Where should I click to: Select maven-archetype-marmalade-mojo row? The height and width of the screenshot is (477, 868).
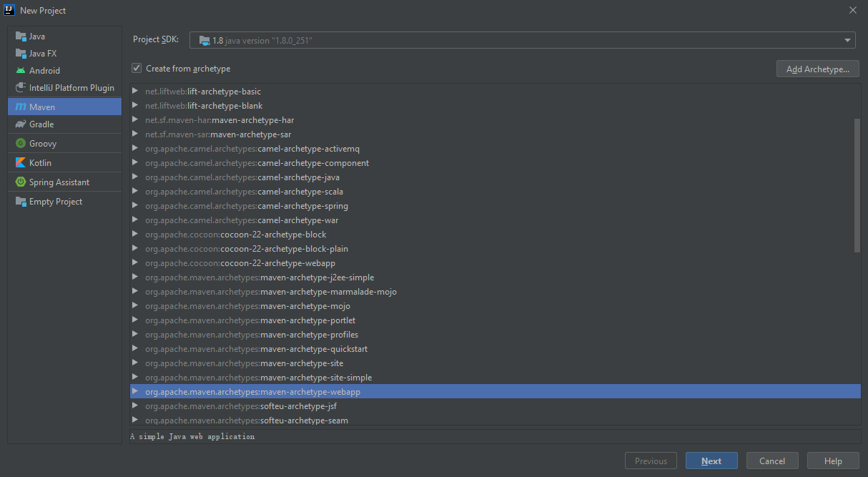point(495,291)
